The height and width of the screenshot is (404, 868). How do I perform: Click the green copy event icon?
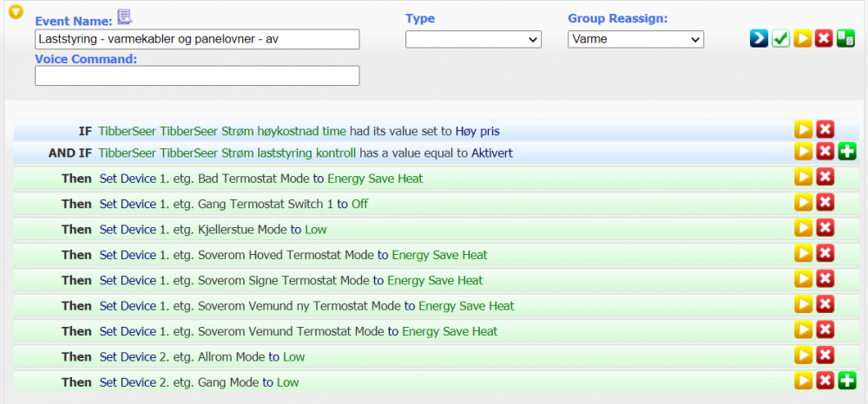coord(846,39)
